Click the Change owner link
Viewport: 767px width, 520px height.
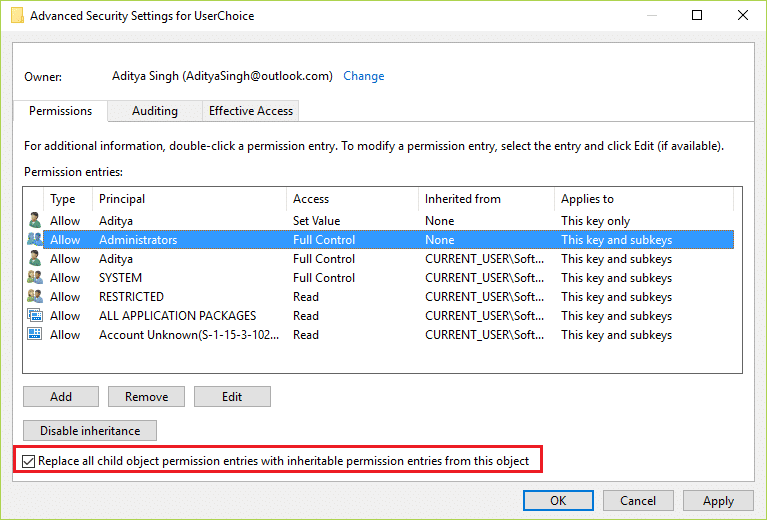[x=363, y=76]
